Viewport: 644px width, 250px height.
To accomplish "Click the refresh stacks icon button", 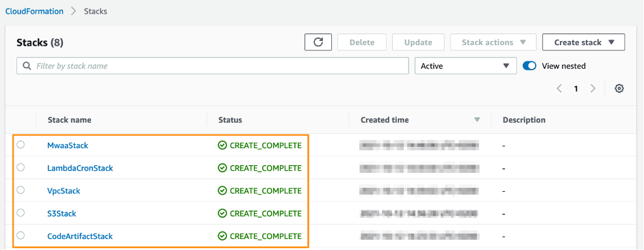I will click(318, 42).
